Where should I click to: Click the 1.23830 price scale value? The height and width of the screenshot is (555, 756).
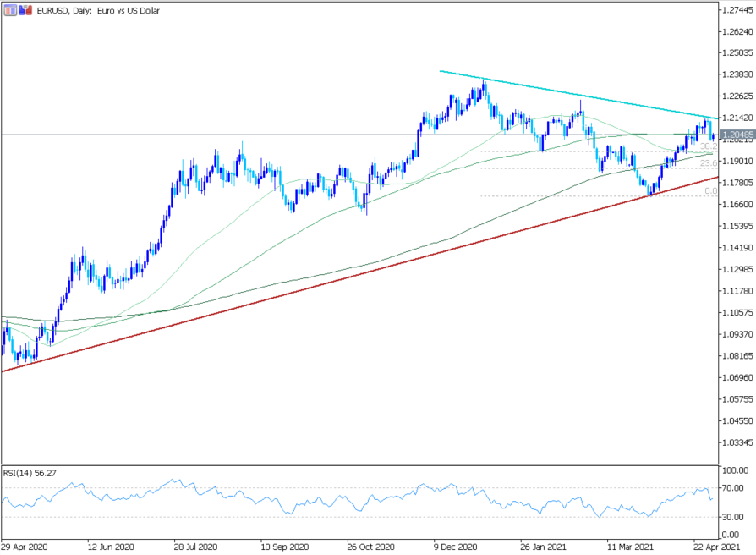point(737,74)
